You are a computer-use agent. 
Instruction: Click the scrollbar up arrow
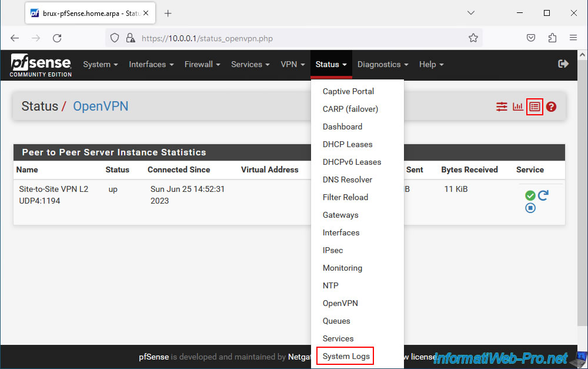(582, 55)
